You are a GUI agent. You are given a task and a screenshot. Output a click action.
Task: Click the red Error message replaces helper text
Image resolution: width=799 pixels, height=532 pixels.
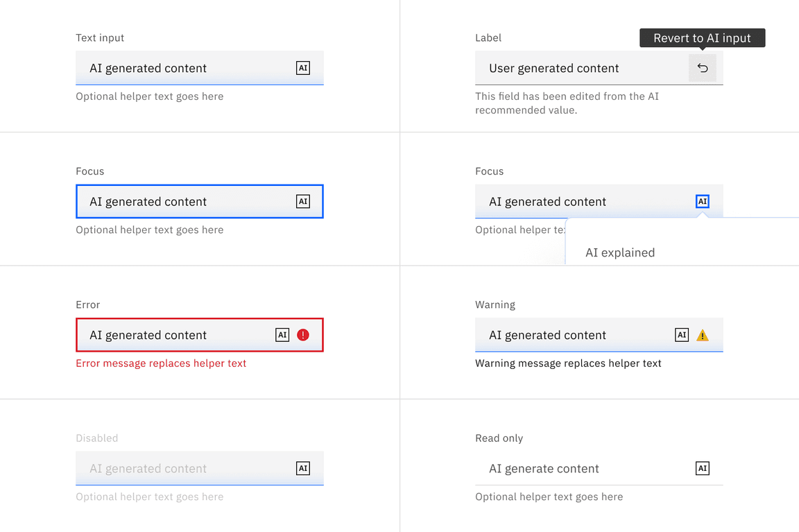(x=161, y=363)
